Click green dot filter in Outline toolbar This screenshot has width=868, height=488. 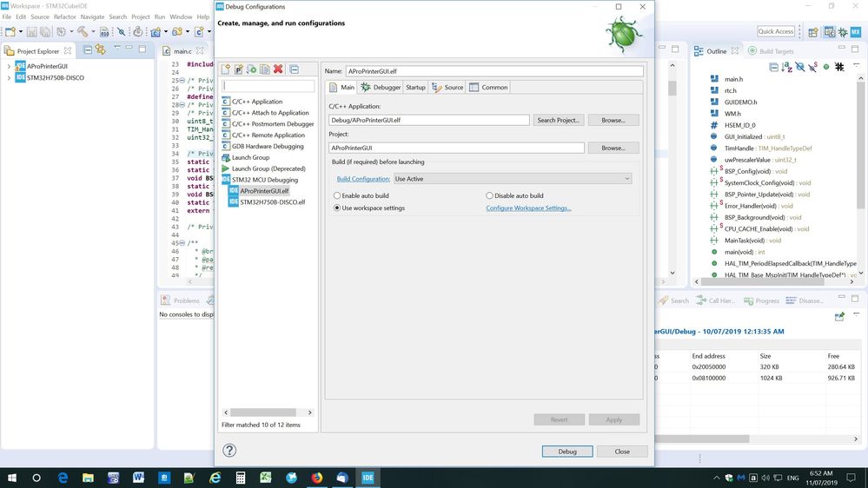826,67
